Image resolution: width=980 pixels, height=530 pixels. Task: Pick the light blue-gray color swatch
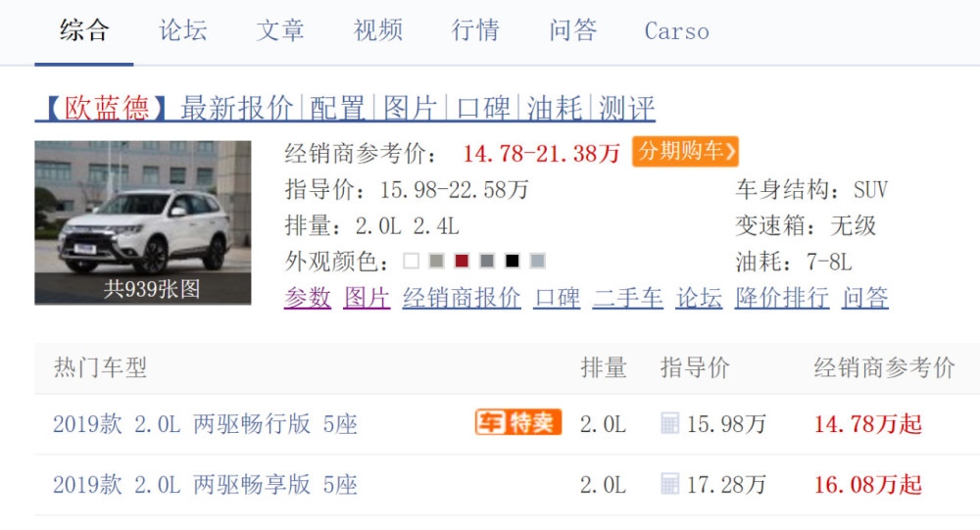537,261
